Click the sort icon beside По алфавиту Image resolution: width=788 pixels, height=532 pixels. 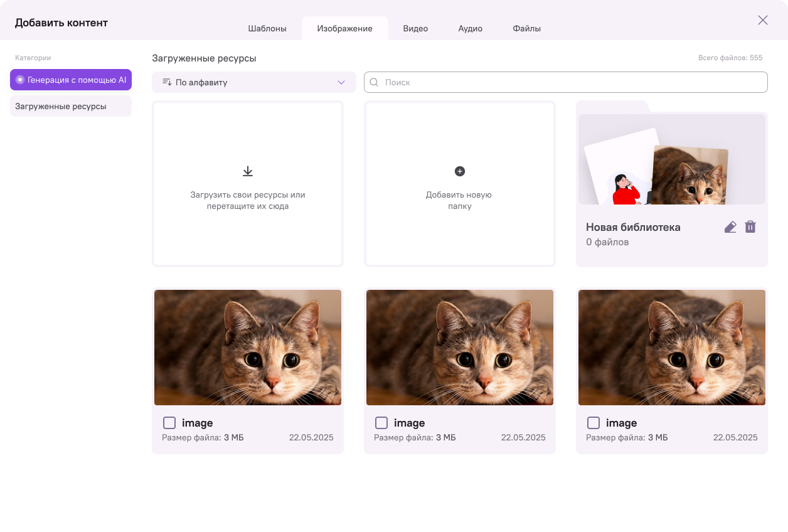[167, 82]
